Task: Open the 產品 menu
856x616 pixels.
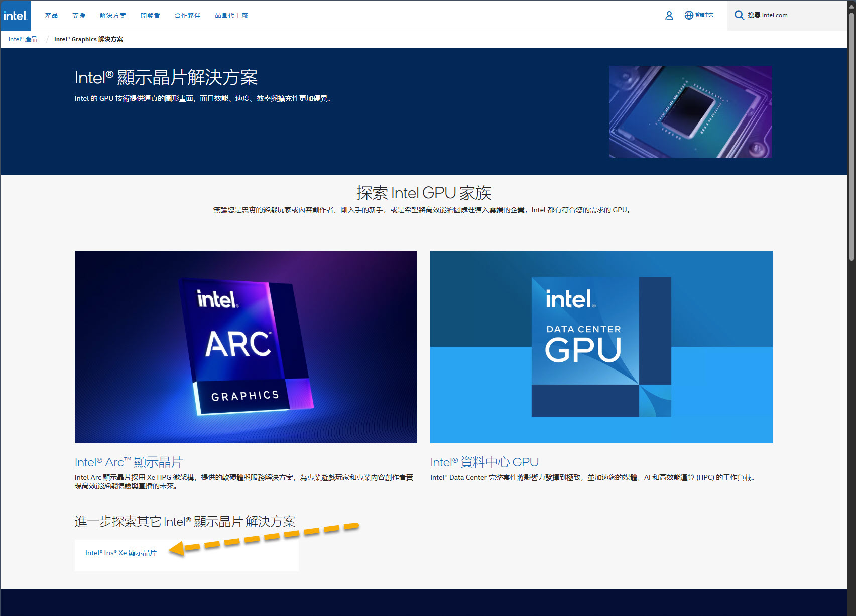Action: [x=51, y=16]
